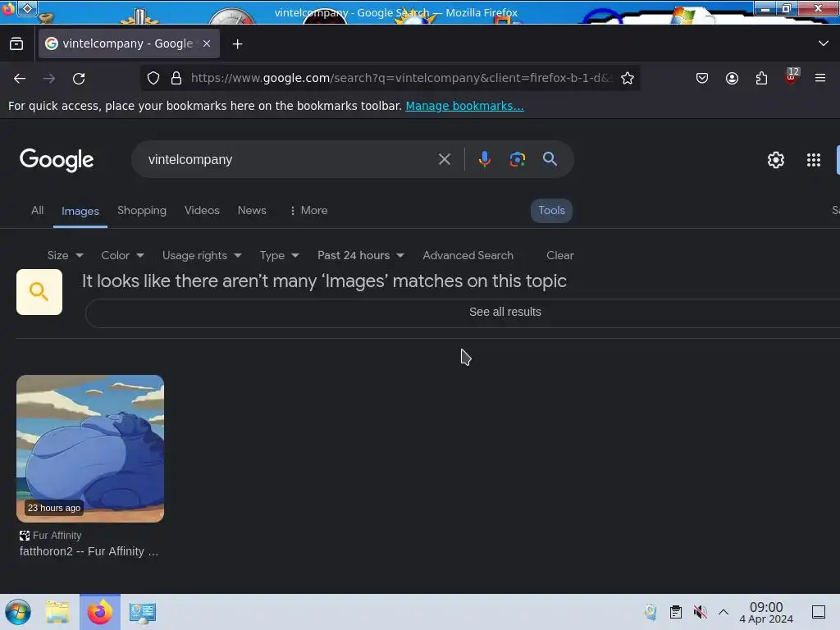Bookmark this page with the star icon
This screenshot has height=630, width=840.
[x=628, y=78]
